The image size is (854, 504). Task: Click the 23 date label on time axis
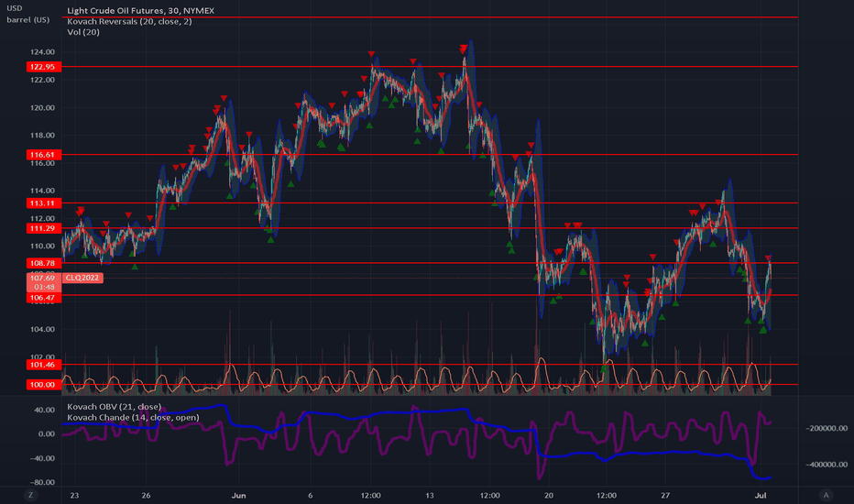pyautogui.click(x=74, y=495)
